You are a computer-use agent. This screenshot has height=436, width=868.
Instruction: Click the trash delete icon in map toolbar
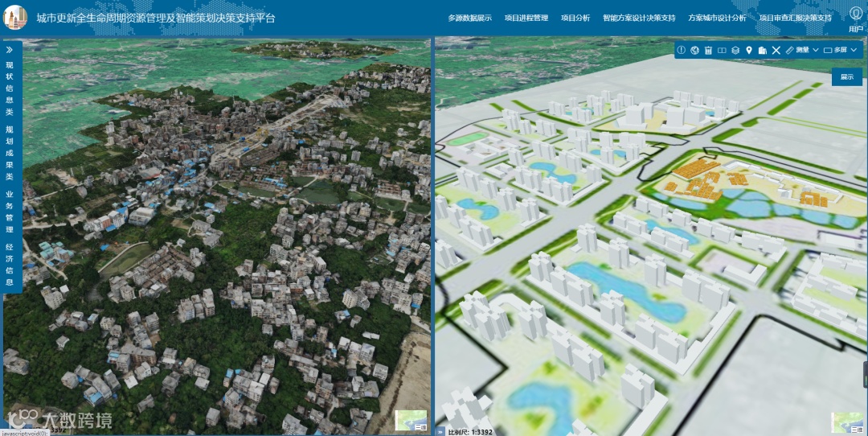(708, 51)
